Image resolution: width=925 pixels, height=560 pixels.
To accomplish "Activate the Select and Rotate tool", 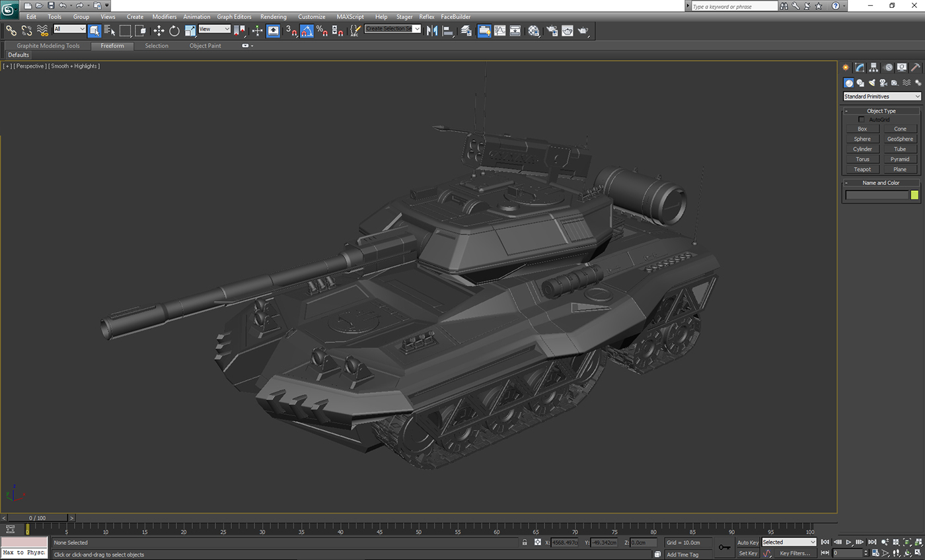I will coord(173,30).
